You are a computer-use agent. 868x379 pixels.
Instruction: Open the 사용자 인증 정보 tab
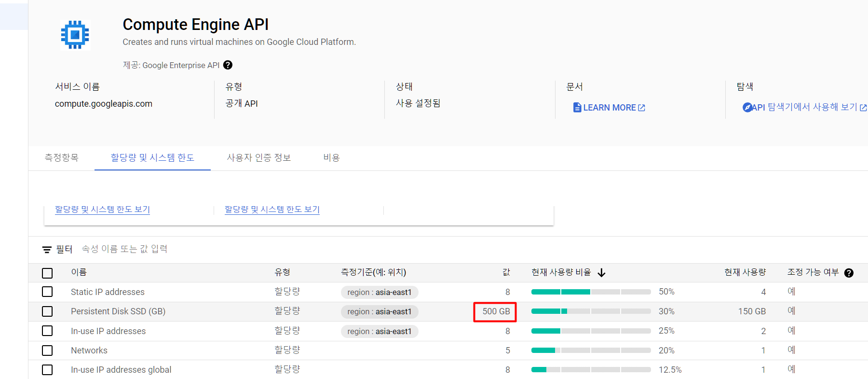point(259,158)
